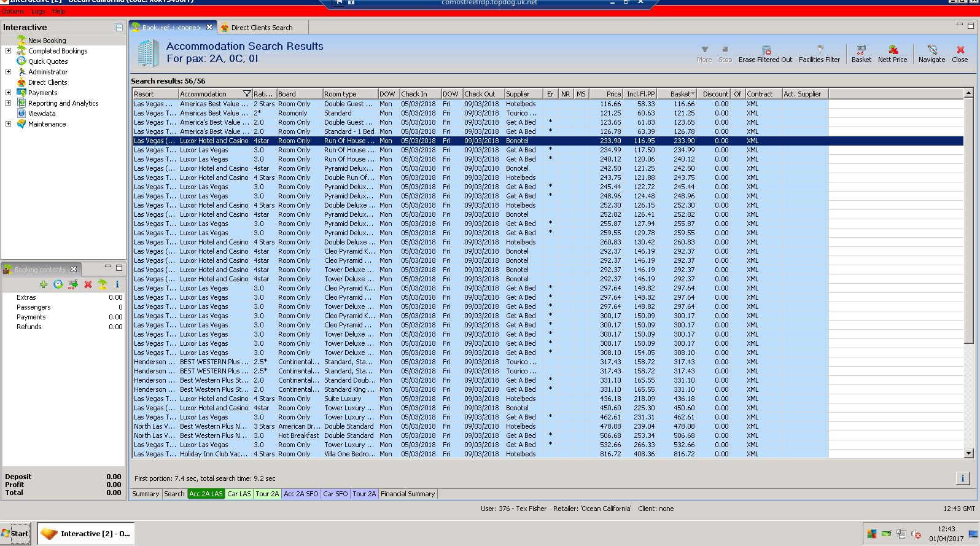Open the Options menu
The height and width of the screenshot is (546, 980).
pos(13,11)
